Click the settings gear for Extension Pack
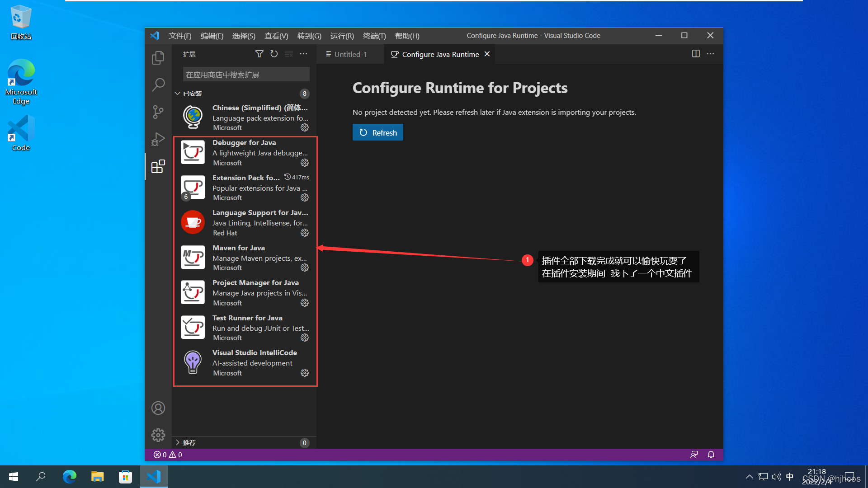Screen dimensions: 868x488 (x=305, y=197)
